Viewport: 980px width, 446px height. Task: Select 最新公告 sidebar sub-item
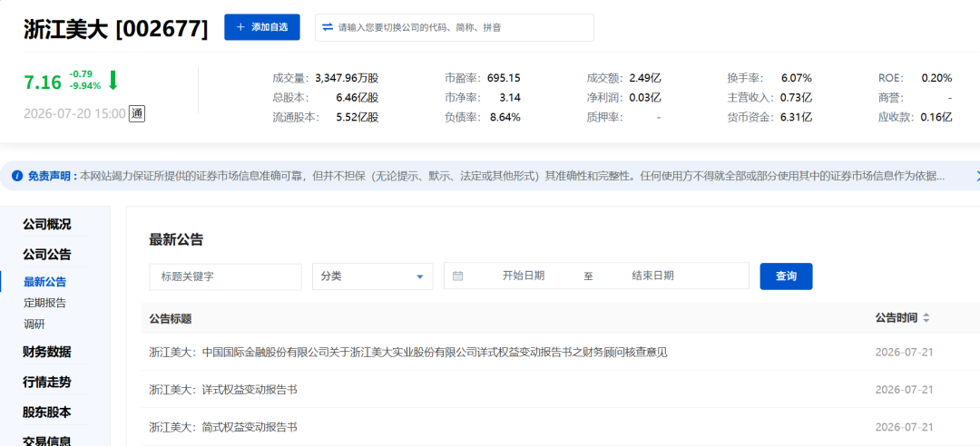tap(44, 281)
